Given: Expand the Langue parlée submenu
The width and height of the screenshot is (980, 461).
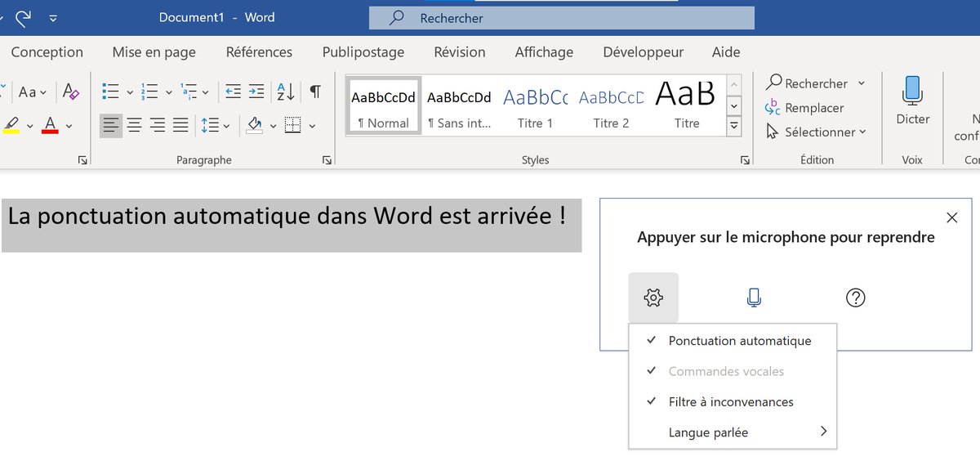Looking at the screenshot, I should (x=733, y=432).
